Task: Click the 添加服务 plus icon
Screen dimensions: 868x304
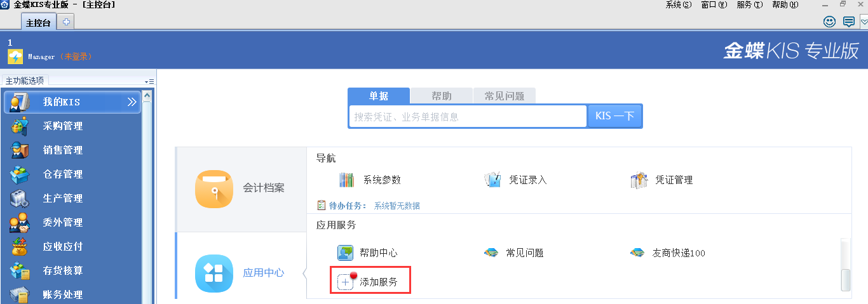Action: (x=345, y=282)
